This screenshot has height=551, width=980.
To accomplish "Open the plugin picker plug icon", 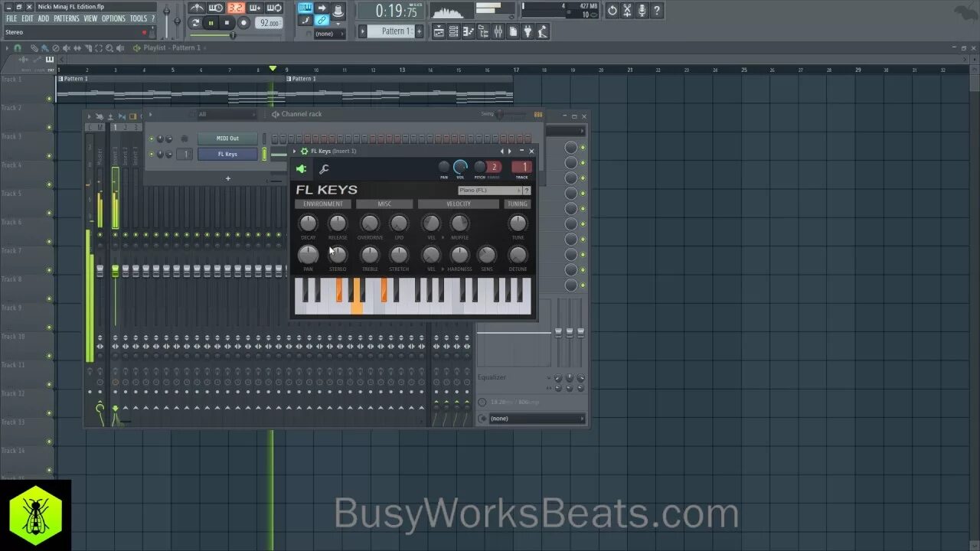I will click(x=528, y=31).
